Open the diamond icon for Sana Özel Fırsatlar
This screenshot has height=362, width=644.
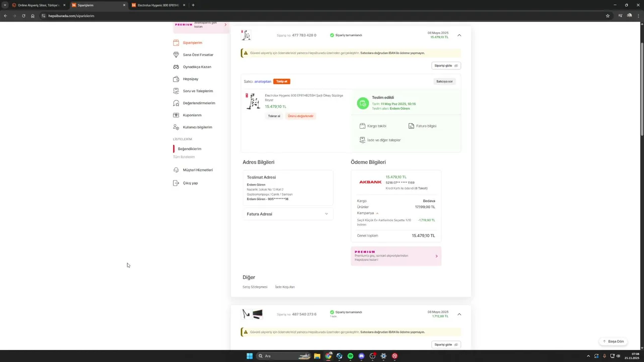click(x=176, y=55)
